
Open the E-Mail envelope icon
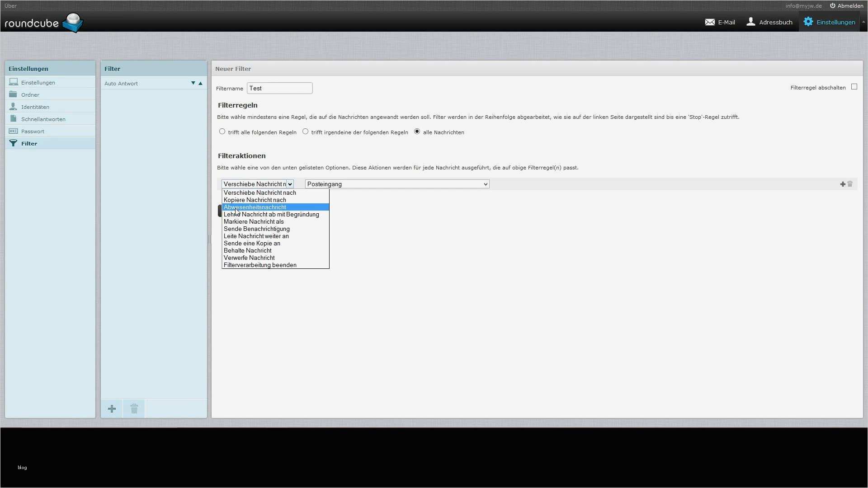point(710,22)
